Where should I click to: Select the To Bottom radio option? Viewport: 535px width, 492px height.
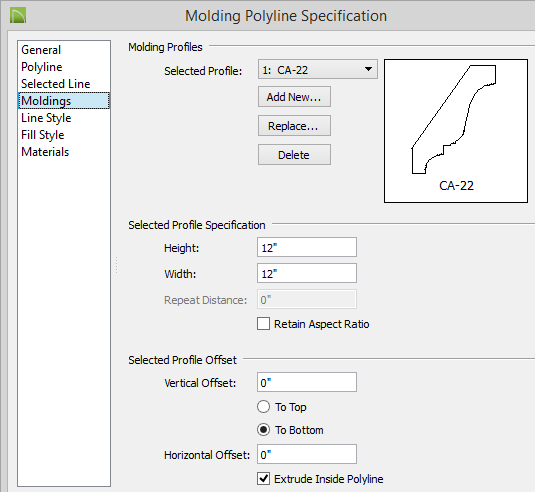click(x=263, y=430)
